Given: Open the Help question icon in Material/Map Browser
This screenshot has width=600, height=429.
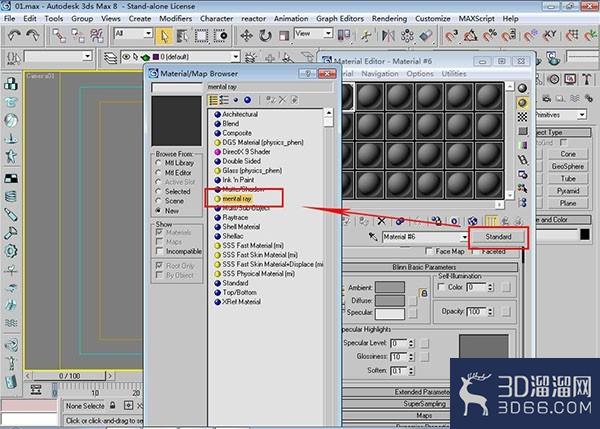Looking at the screenshot, I should 307,73.
